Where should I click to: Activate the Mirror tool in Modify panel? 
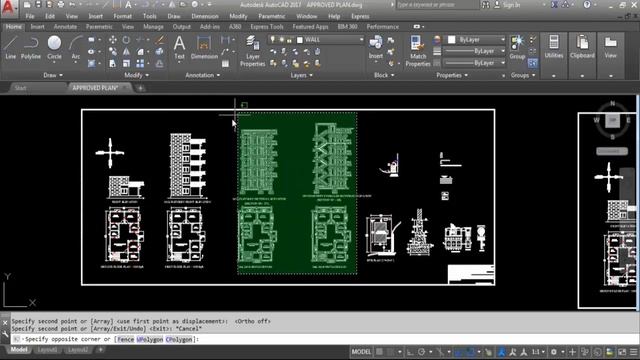click(x=127, y=52)
